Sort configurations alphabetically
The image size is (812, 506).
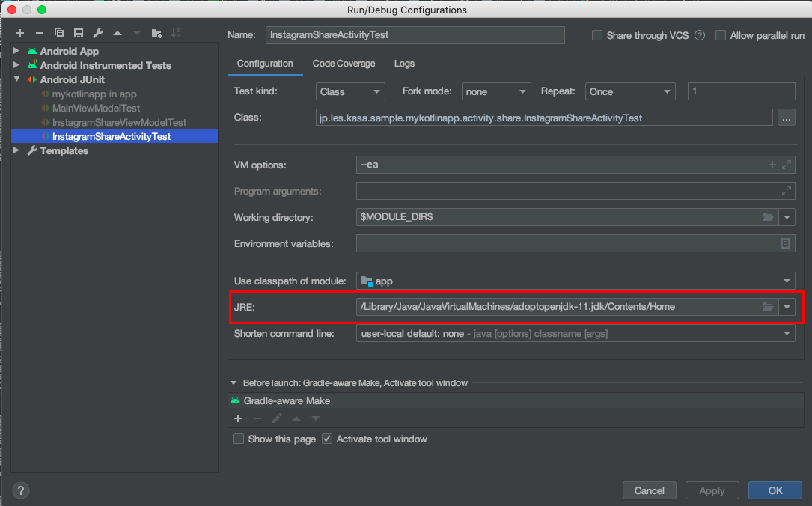click(176, 33)
